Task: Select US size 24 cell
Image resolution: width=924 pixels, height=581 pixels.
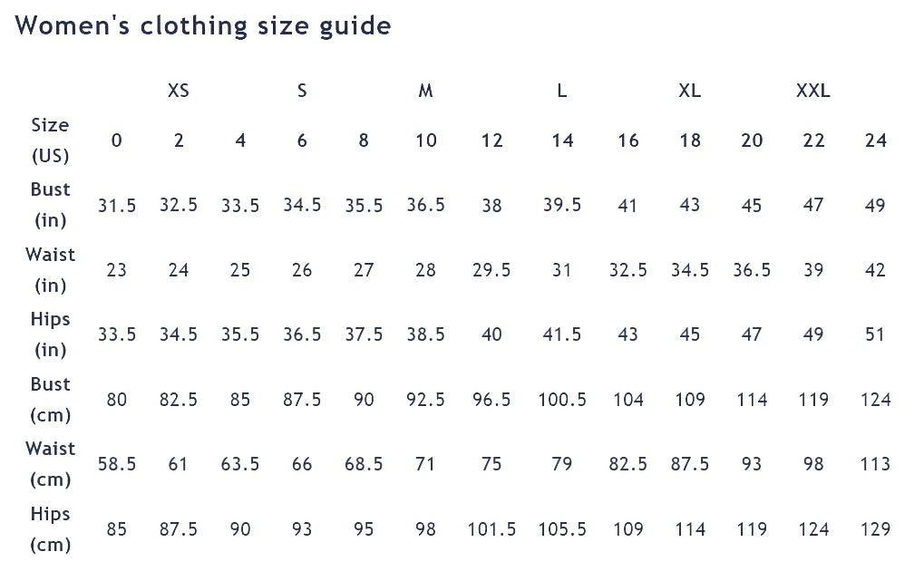Action: pyautogui.click(x=875, y=140)
